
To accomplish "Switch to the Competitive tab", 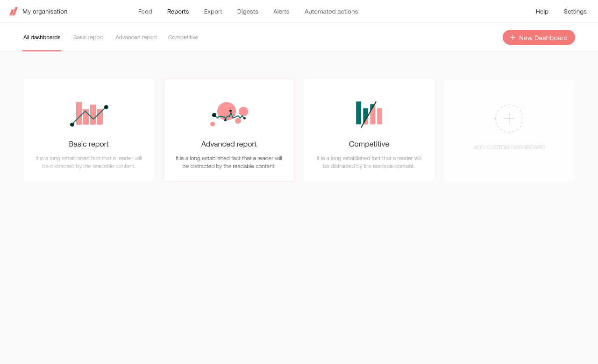I will 183,37.
